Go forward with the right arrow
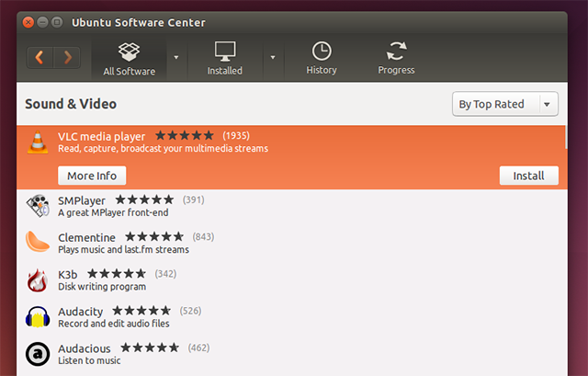Image resolution: width=588 pixels, height=376 pixels. (x=67, y=58)
